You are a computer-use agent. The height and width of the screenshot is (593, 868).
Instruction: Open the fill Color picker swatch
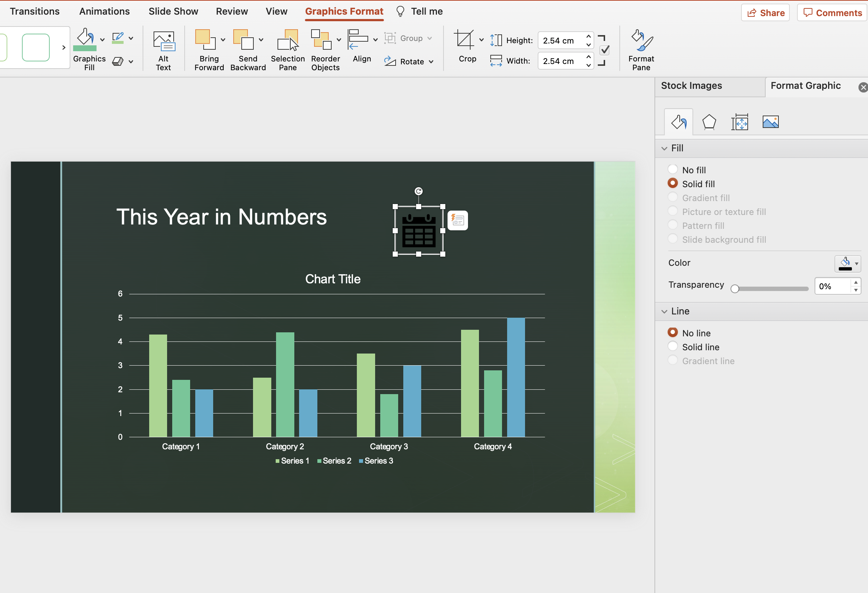click(848, 264)
